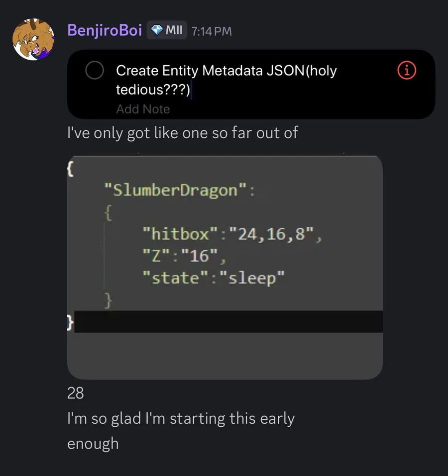Check the Create Entity Metadata task circle

coord(95,71)
